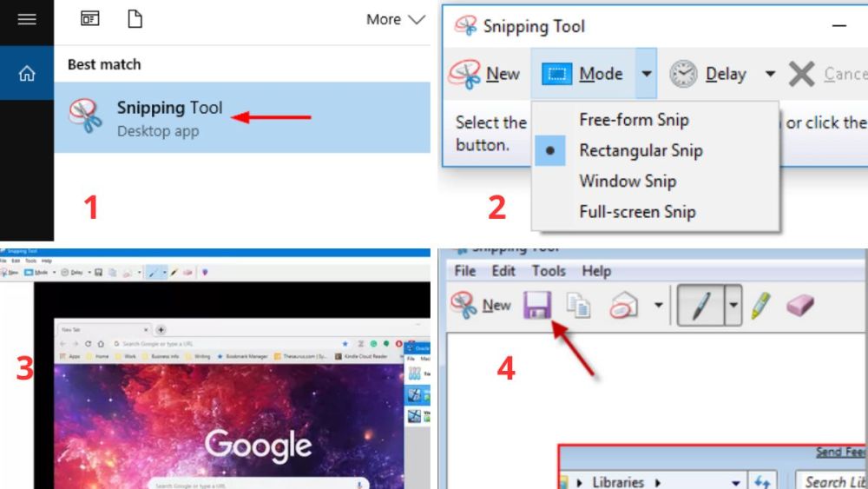Open the large Edit menu
The image size is (868, 489).
click(x=503, y=271)
